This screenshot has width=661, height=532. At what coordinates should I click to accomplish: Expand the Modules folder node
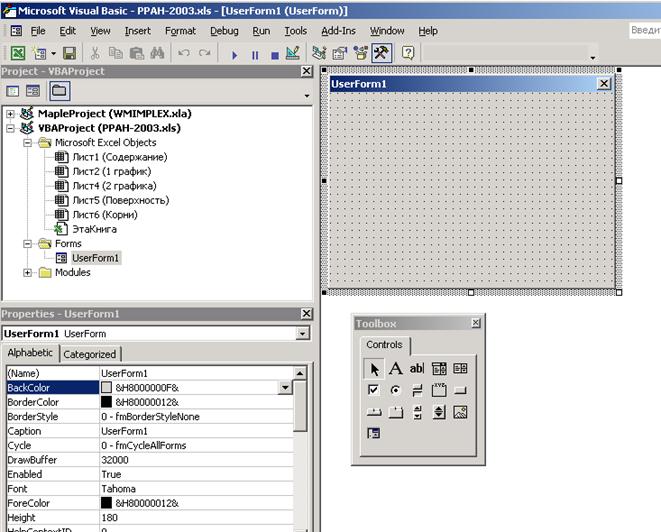[27, 273]
